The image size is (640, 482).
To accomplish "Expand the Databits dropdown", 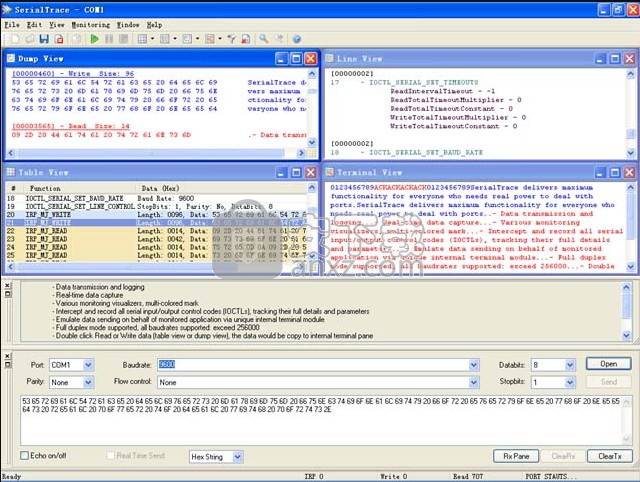I will (570, 365).
